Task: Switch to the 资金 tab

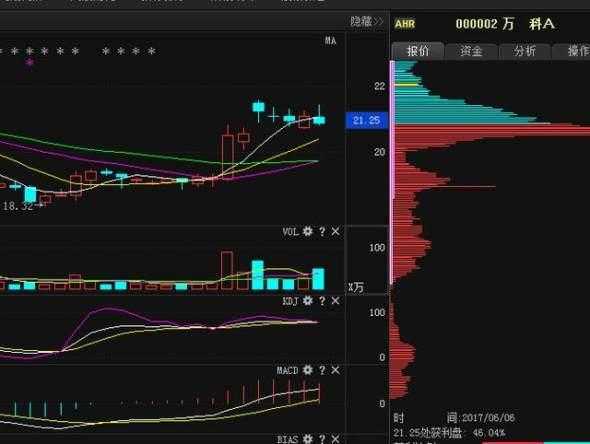Action: [x=471, y=51]
